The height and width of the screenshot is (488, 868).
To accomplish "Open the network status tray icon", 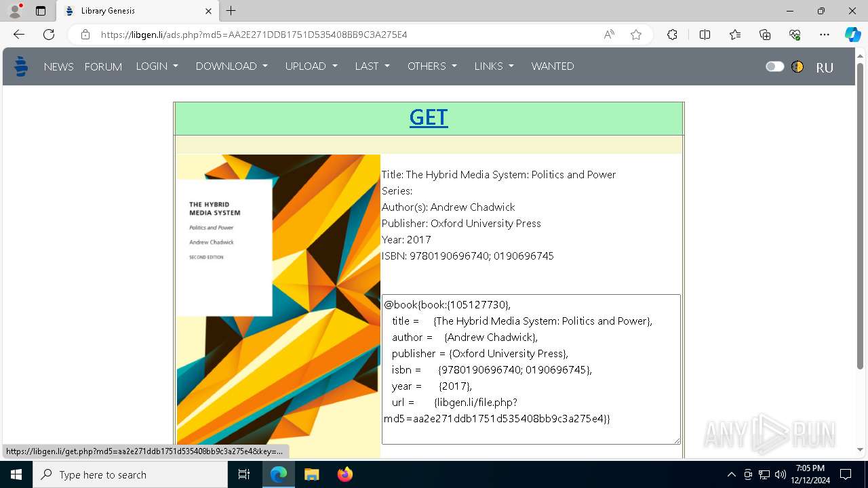I will click(764, 474).
